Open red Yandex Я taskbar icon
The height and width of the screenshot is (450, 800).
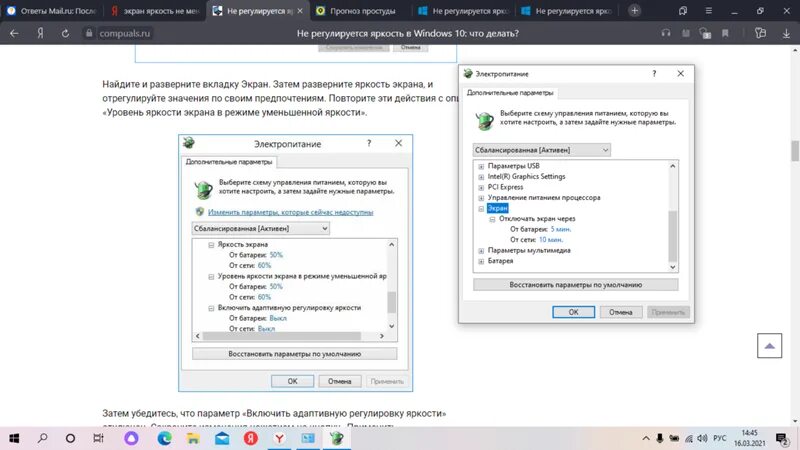251,438
